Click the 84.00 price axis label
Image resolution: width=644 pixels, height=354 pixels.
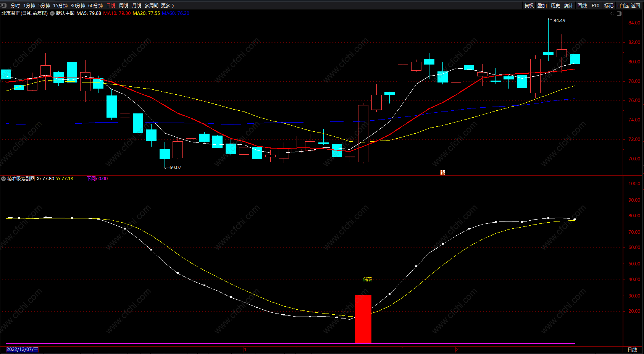click(634, 23)
